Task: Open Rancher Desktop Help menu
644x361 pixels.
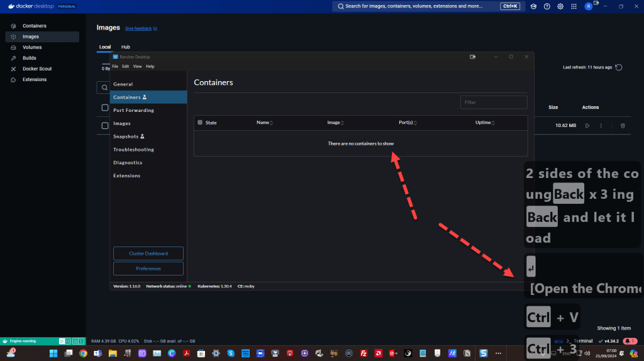Action: tap(150, 67)
